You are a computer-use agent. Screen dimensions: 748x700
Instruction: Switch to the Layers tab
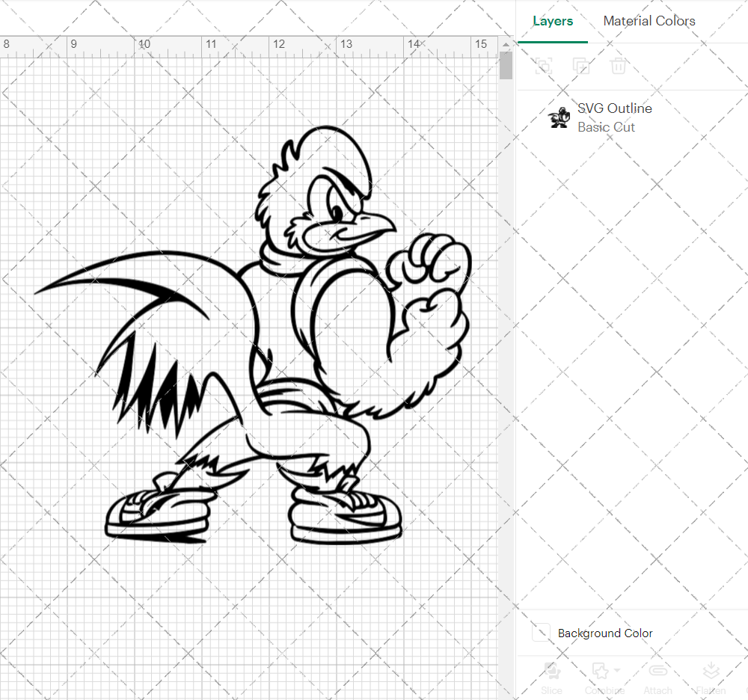tap(553, 21)
